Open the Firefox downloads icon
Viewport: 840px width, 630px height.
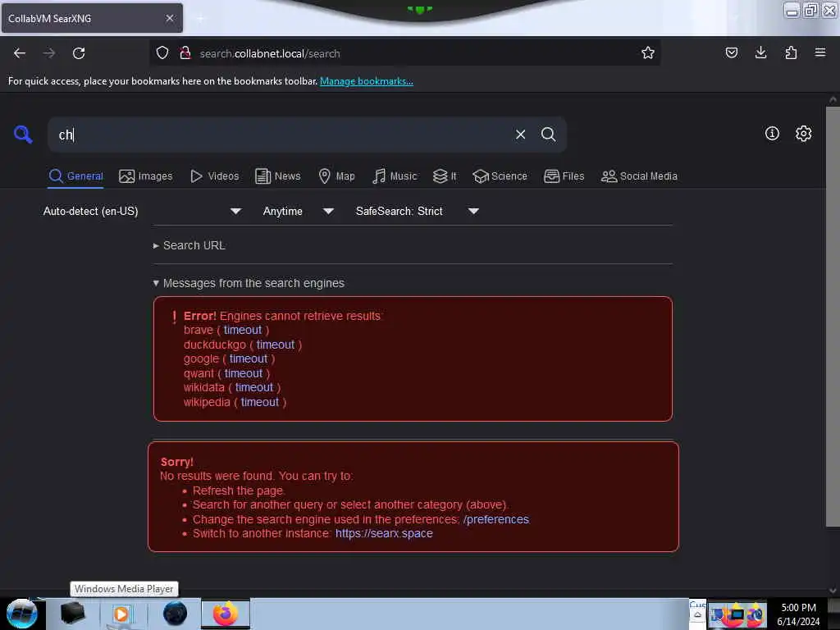click(760, 52)
